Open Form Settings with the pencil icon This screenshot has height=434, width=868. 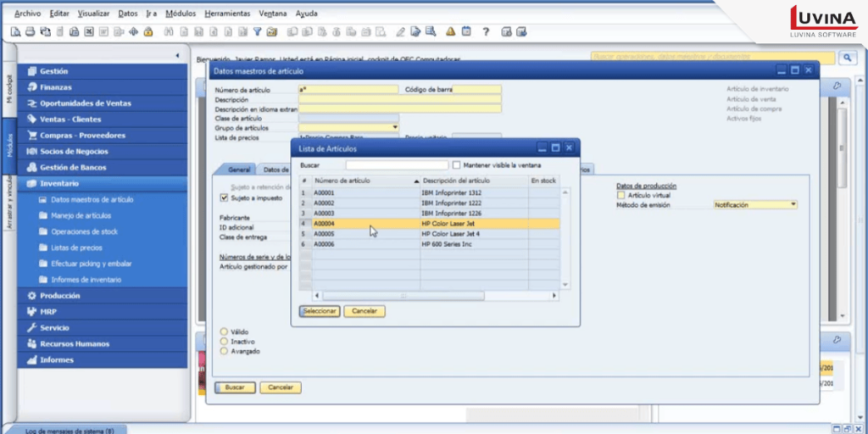pyautogui.click(x=401, y=31)
